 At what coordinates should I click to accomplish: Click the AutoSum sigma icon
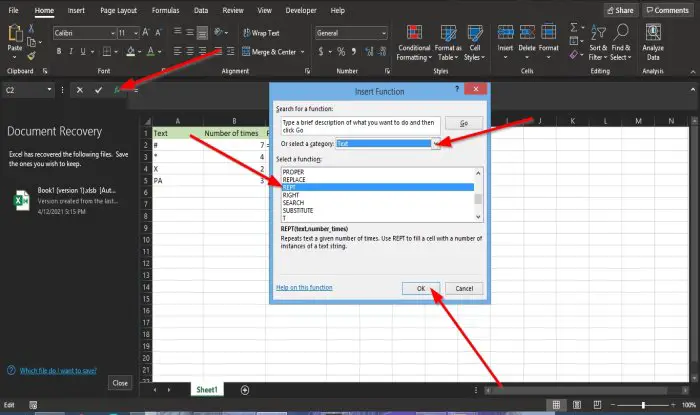coord(574,28)
